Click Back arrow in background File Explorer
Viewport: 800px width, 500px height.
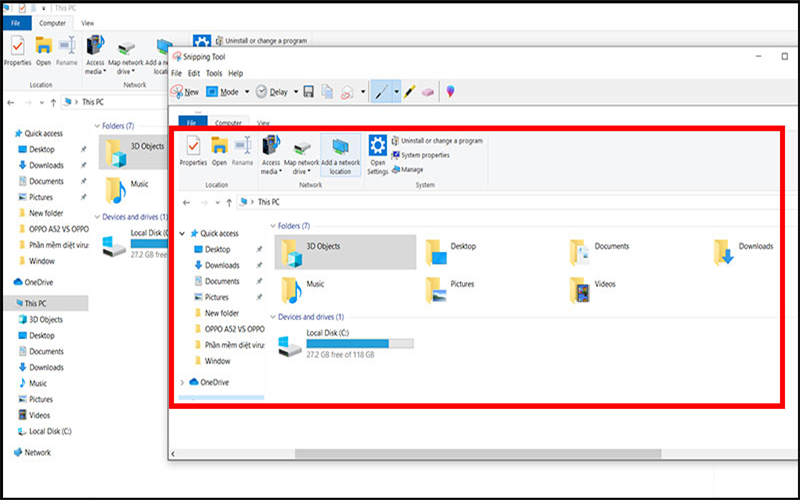[x=11, y=103]
